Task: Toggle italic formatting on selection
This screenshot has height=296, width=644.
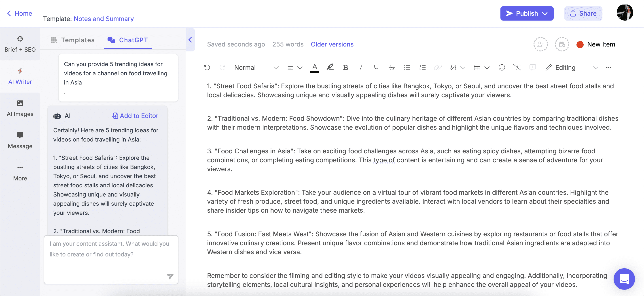Action: click(x=361, y=67)
